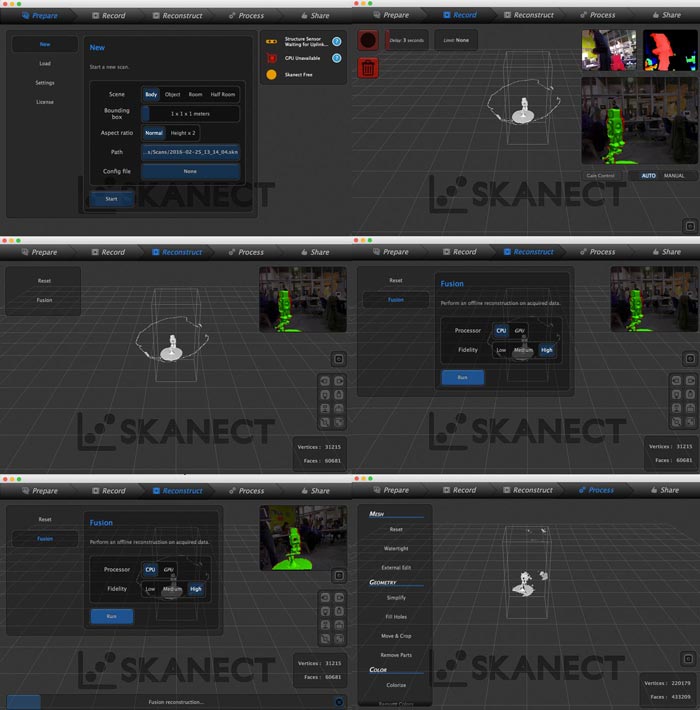Switch to Reconstruct tab in the Record window
Viewport: 700px width, 710px height.
coord(528,15)
